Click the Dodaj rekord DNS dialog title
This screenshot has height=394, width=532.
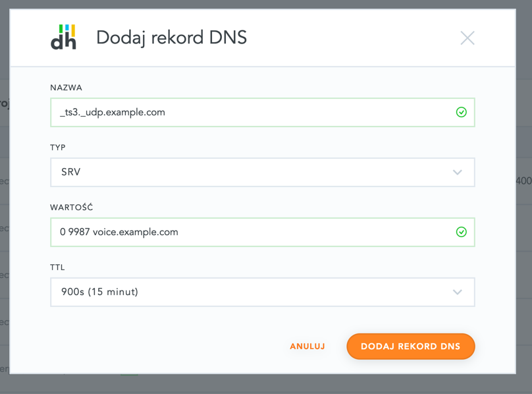coord(171,38)
